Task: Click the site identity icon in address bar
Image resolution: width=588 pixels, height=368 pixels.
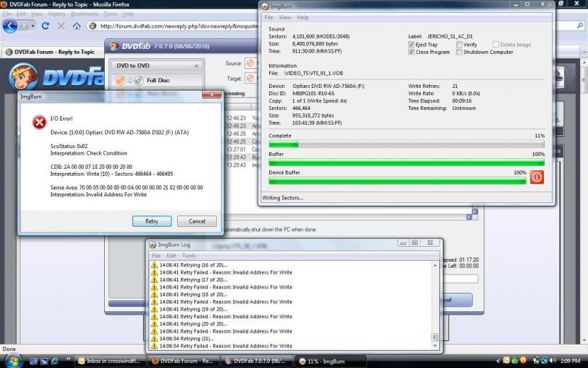Action: click(93, 26)
